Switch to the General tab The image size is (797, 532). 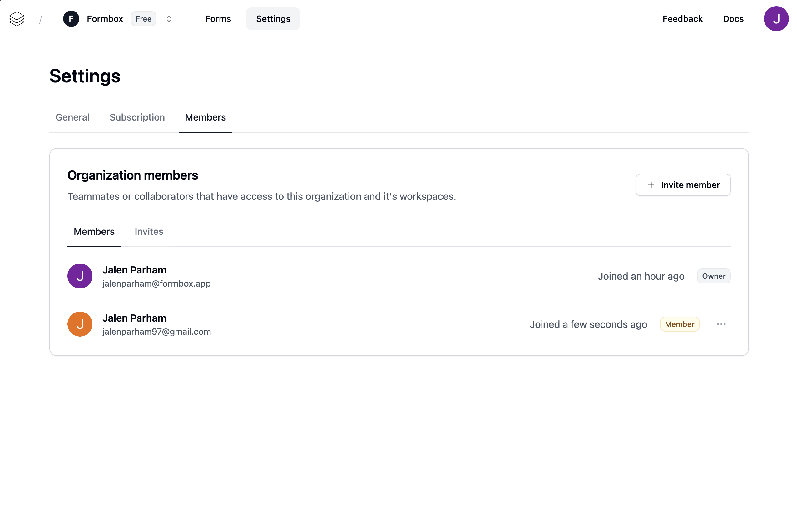pos(72,117)
